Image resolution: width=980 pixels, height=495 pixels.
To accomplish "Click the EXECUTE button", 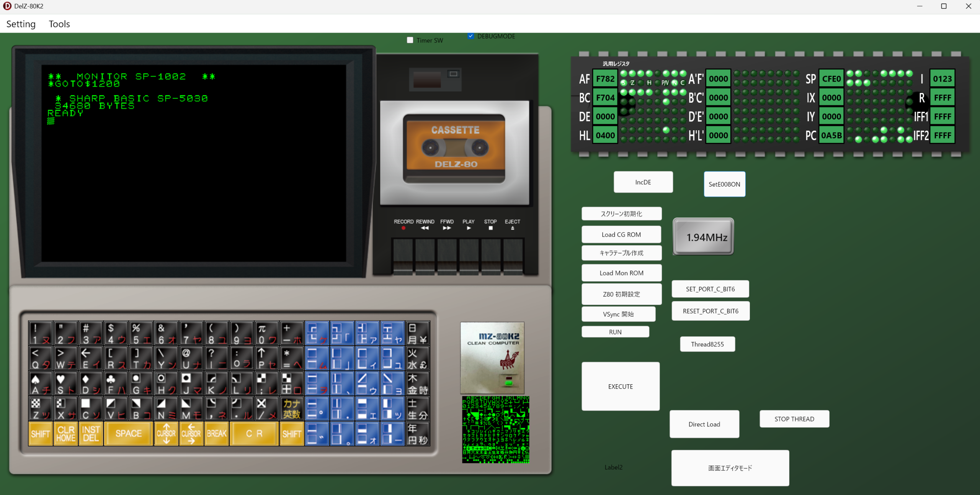I will click(620, 386).
